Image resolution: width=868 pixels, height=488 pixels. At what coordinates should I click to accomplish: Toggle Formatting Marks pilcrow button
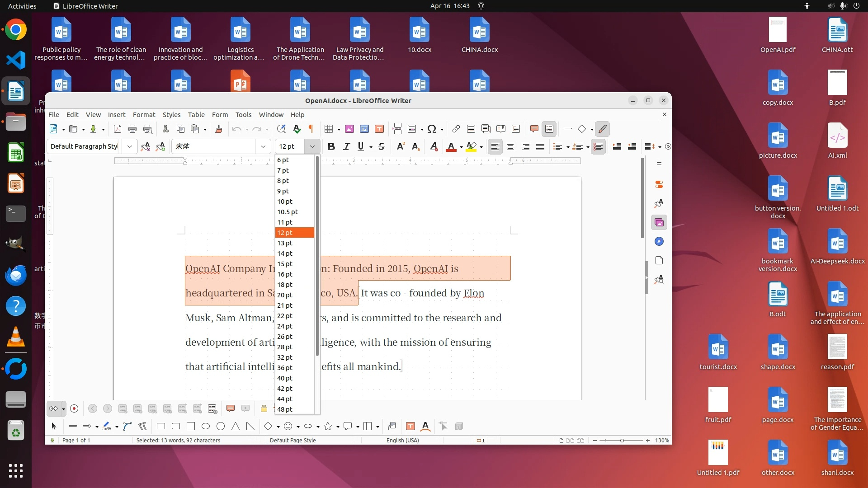pos(311,129)
